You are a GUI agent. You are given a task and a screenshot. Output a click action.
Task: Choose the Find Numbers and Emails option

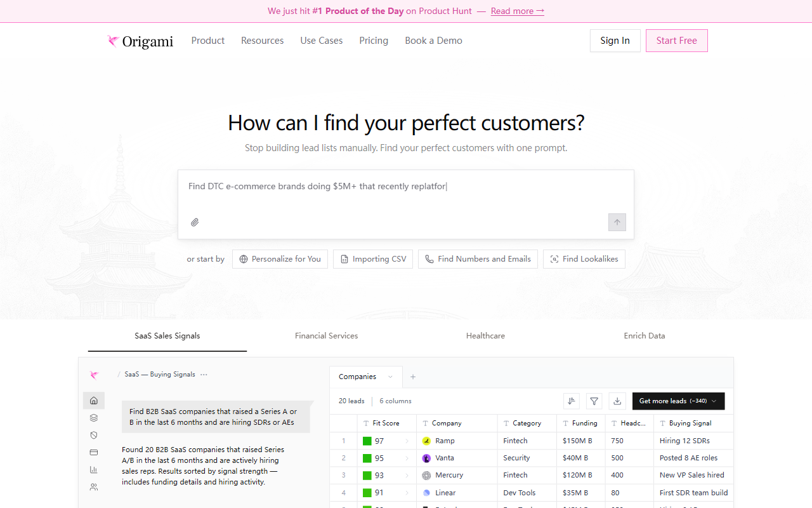point(478,259)
